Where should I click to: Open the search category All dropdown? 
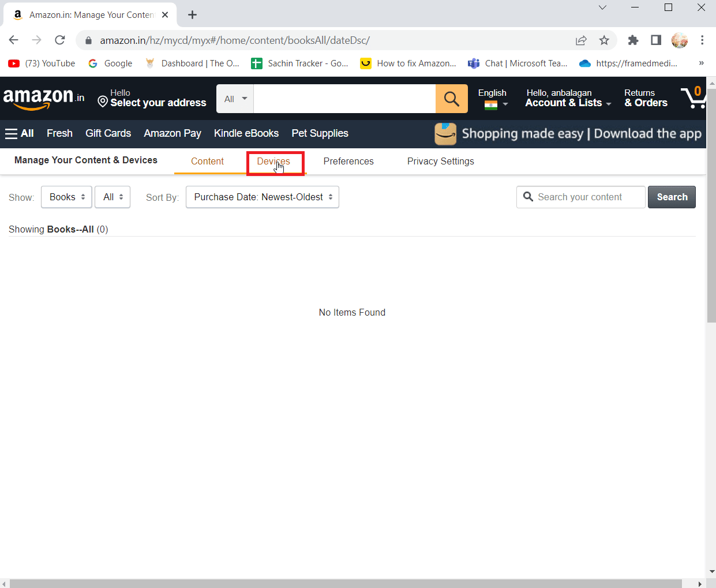coord(235,99)
